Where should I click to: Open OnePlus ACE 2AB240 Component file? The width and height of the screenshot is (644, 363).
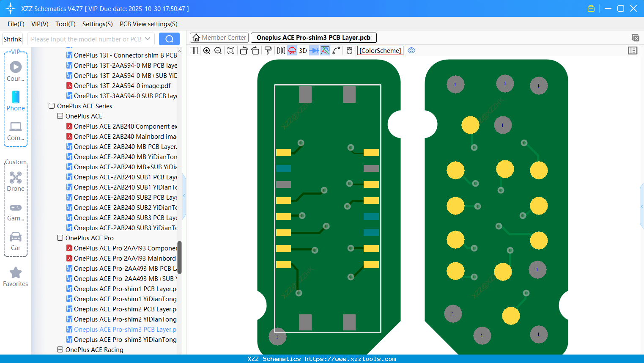122,126
